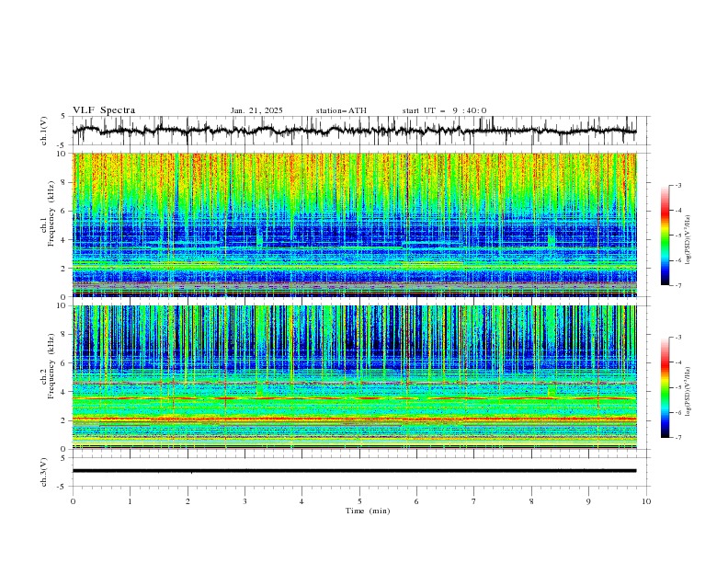Click the ch.1 spectrogram panel

[354, 224]
